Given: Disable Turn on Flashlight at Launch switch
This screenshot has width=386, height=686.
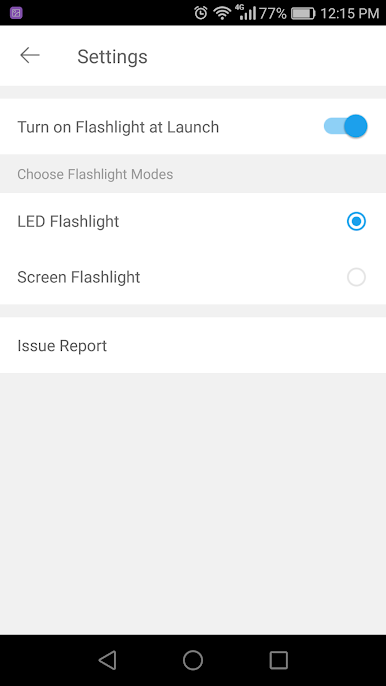Looking at the screenshot, I should [x=345, y=126].
